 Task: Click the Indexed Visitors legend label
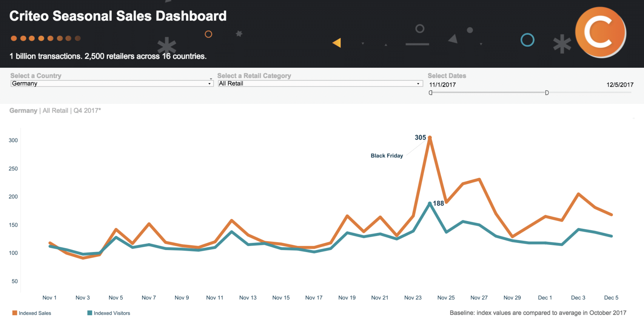tap(112, 313)
